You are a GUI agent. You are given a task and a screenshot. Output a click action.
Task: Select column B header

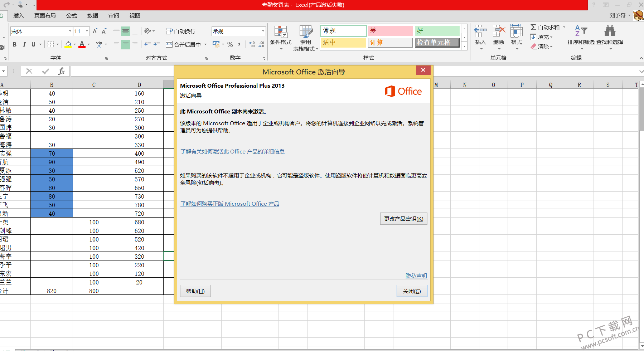pyautogui.click(x=52, y=85)
